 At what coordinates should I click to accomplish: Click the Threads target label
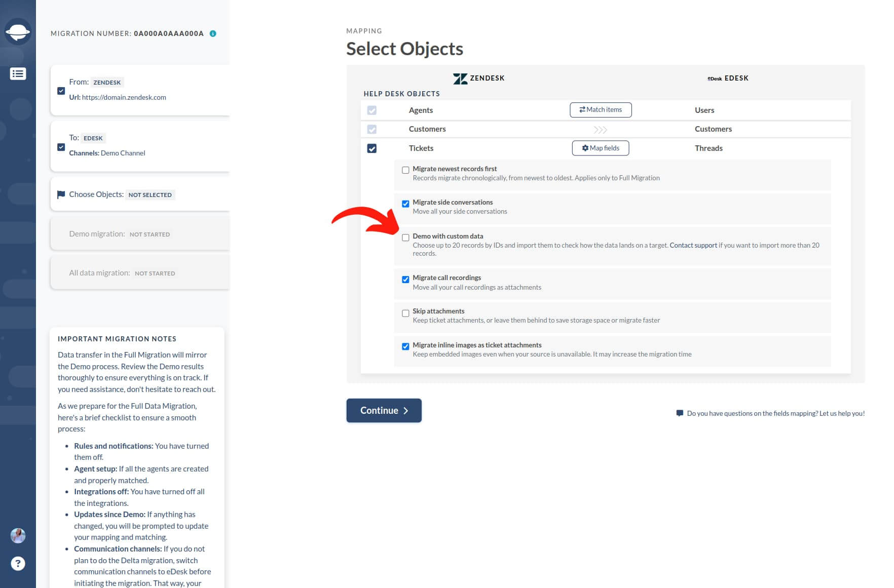point(709,148)
